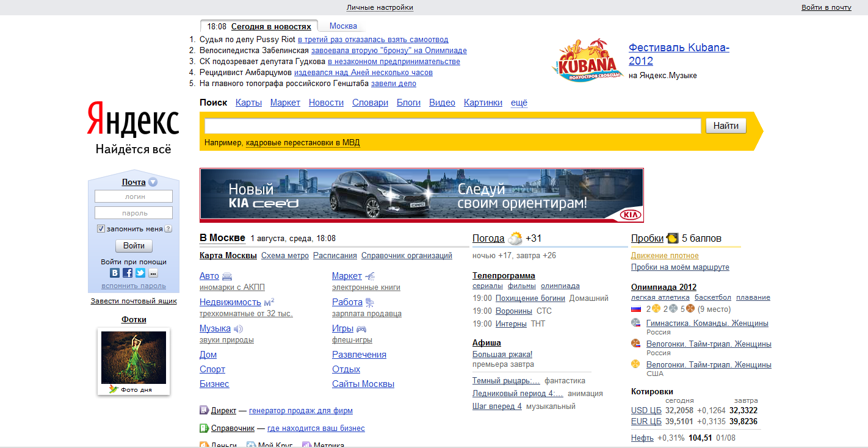The image size is (868, 448).
Task: Click Завести почтовый ящик link
Action: (x=134, y=301)
